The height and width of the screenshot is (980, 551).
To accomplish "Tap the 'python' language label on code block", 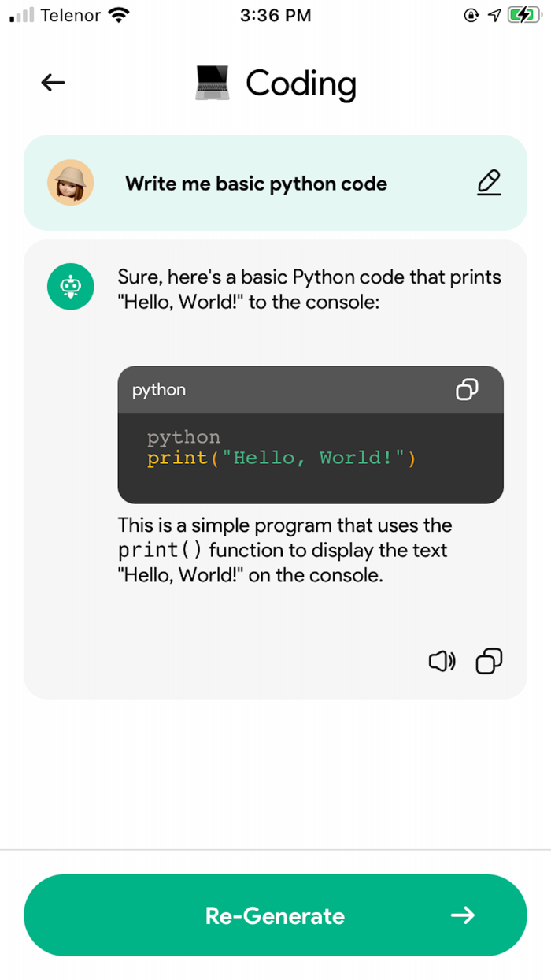I will tap(158, 389).
